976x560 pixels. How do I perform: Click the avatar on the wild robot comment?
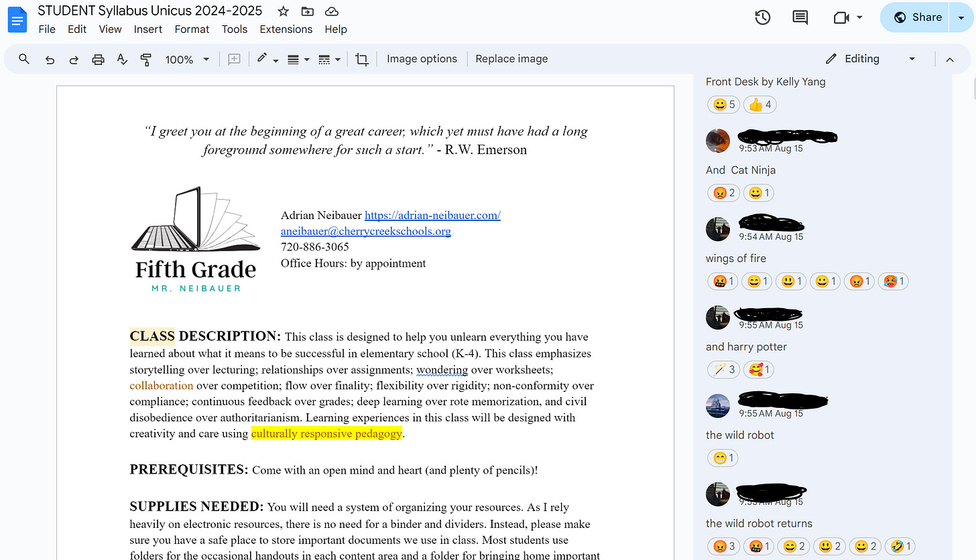click(x=718, y=406)
